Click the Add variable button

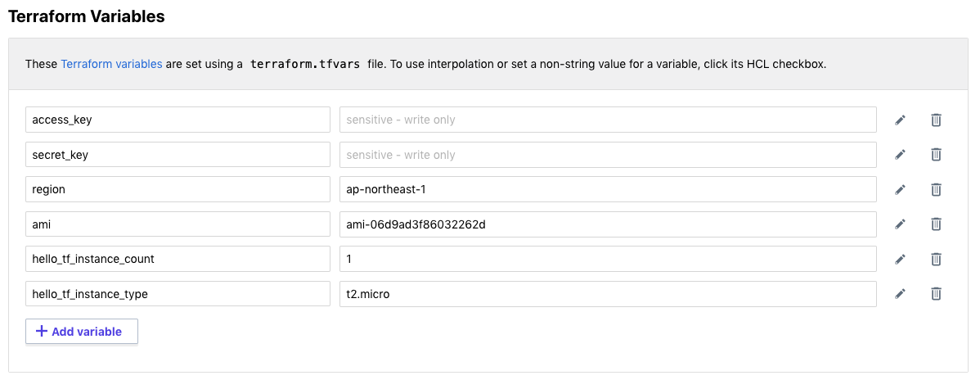[82, 332]
